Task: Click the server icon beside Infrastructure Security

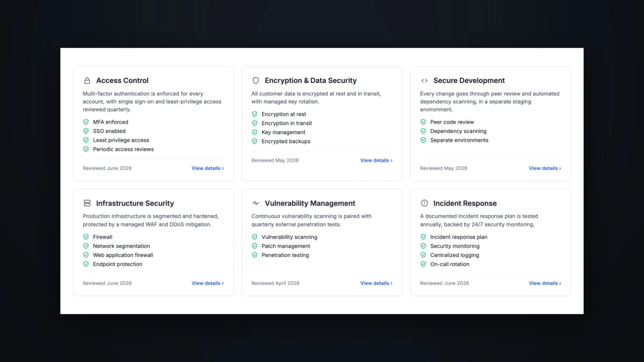Action: [x=87, y=203]
